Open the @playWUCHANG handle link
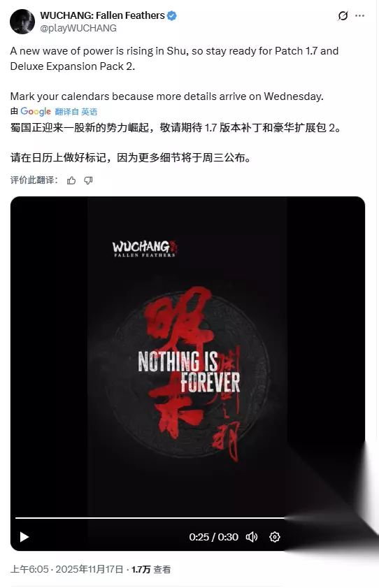 click(x=78, y=28)
